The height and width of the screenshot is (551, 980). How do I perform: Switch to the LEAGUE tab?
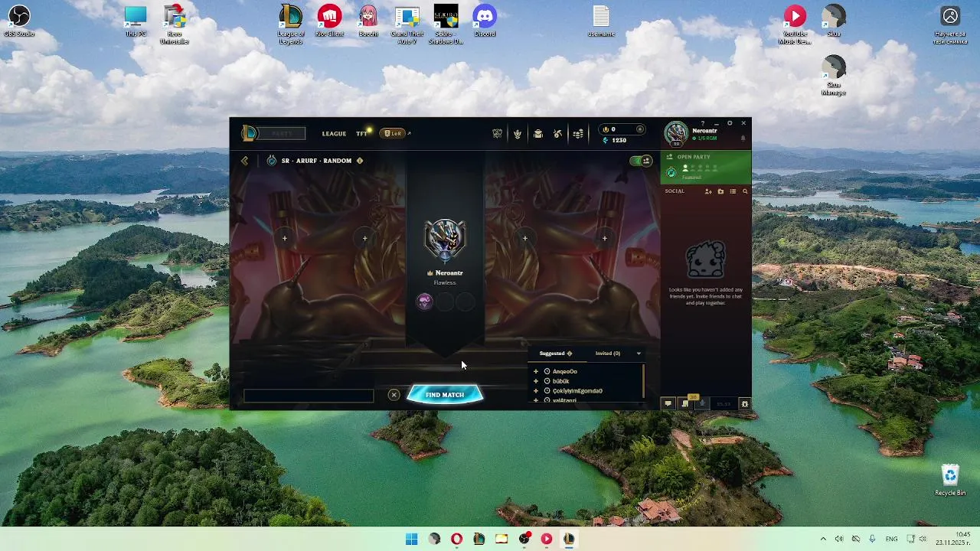[x=334, y=134]
